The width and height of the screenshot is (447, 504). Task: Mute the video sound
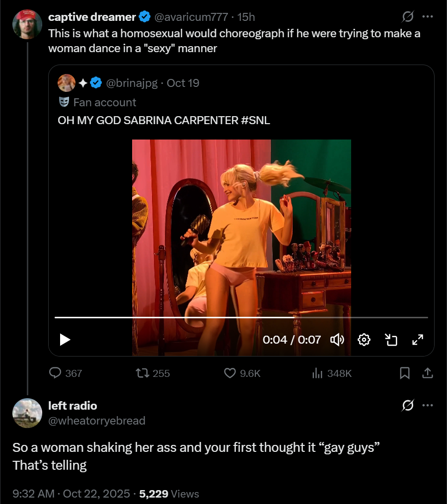(337, 340)
